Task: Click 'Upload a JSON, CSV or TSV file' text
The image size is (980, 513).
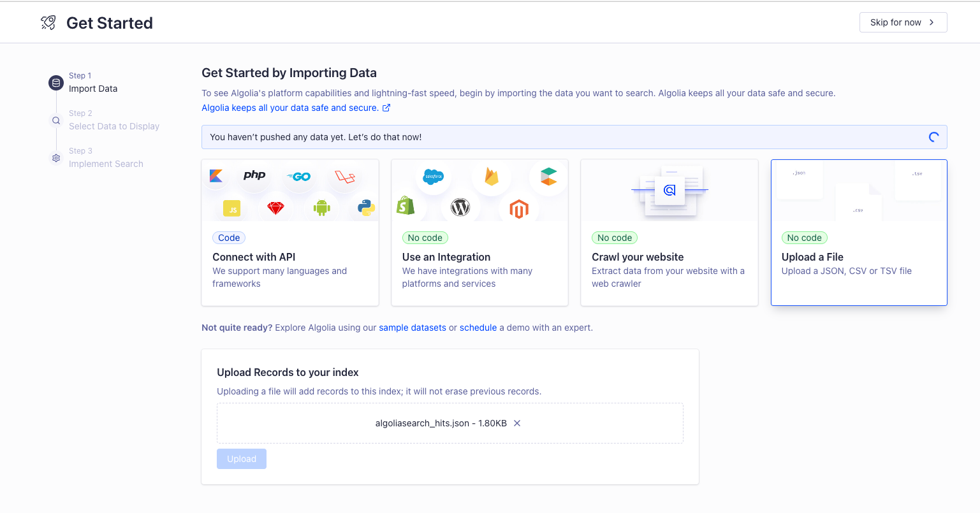Action: 847,271
